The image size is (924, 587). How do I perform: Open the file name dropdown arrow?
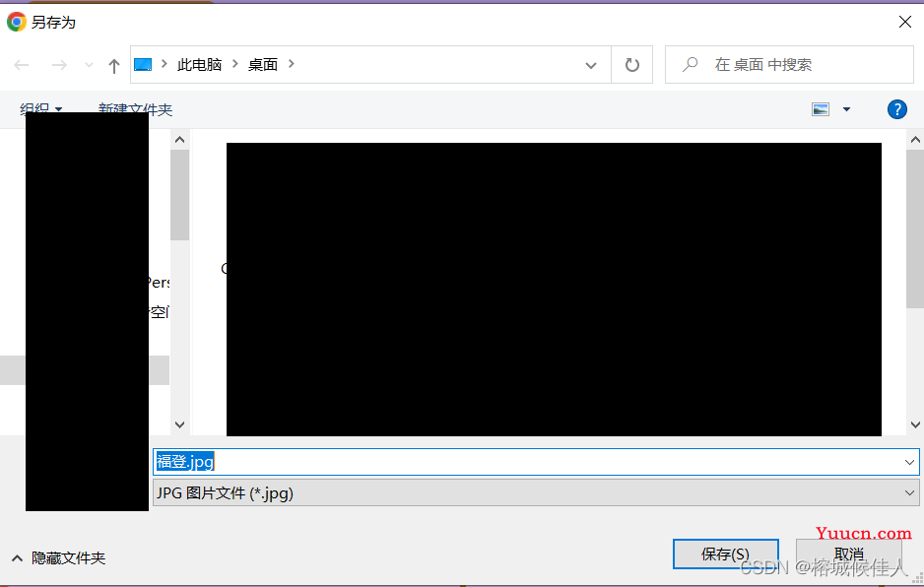[909, 462]
